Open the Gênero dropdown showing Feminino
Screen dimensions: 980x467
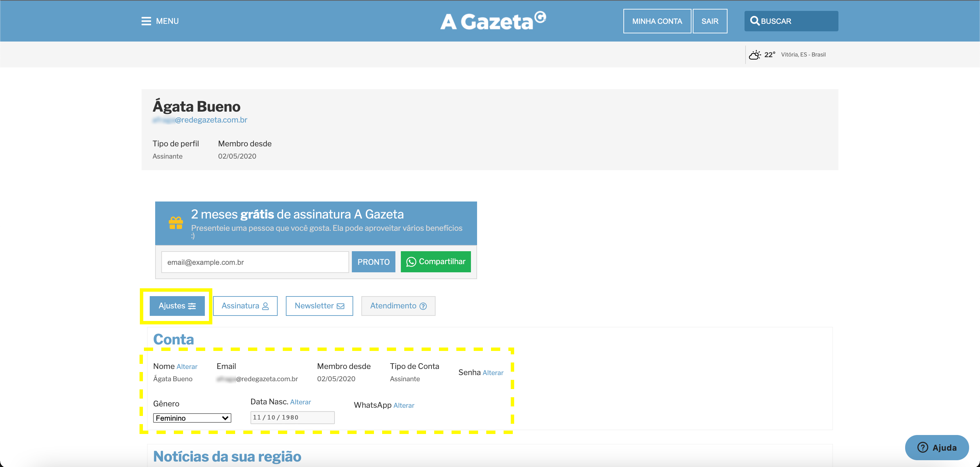192,418
